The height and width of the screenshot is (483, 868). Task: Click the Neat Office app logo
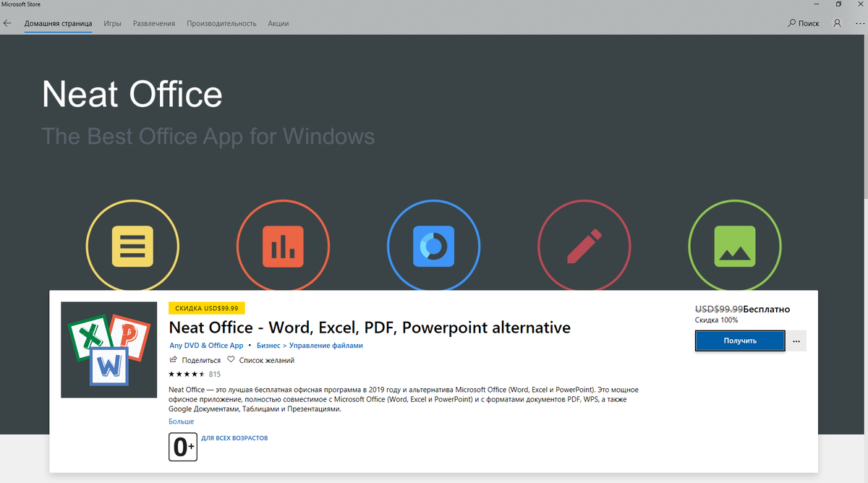pyautogui.click(x=109, y=350)
